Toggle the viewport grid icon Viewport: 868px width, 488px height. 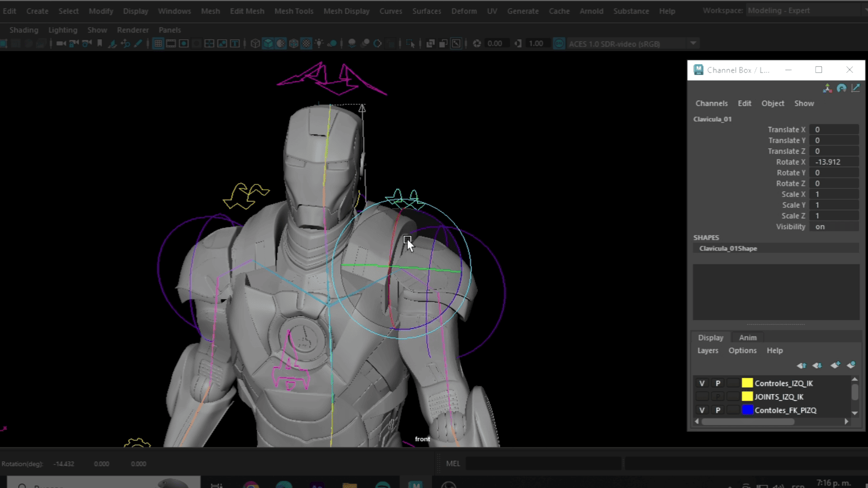158,44
